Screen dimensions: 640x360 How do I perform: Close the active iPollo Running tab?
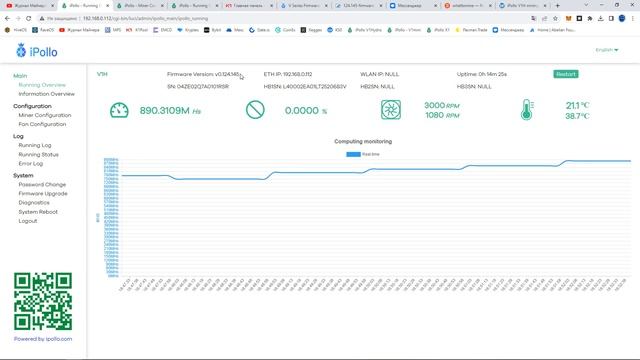tap(108, 6)
